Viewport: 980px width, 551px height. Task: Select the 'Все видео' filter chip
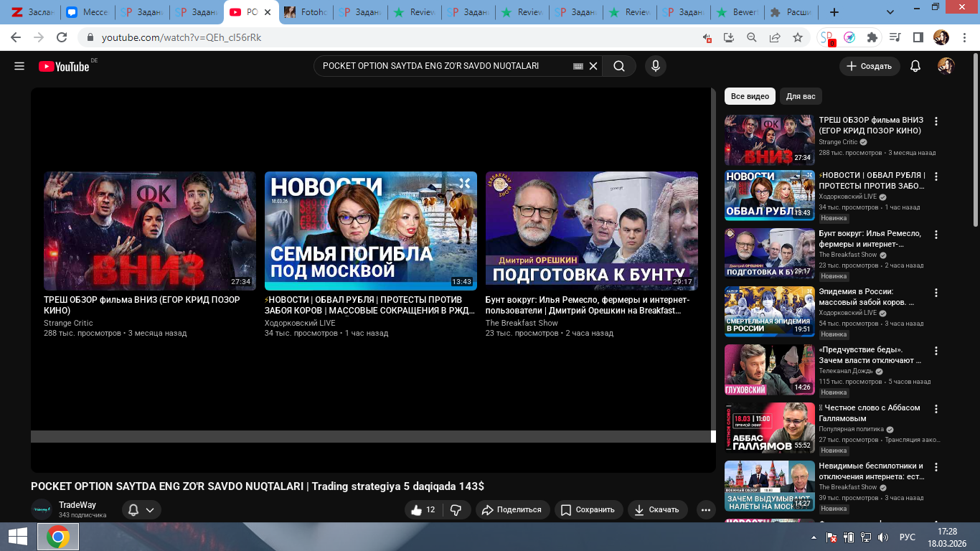[750, 96]
